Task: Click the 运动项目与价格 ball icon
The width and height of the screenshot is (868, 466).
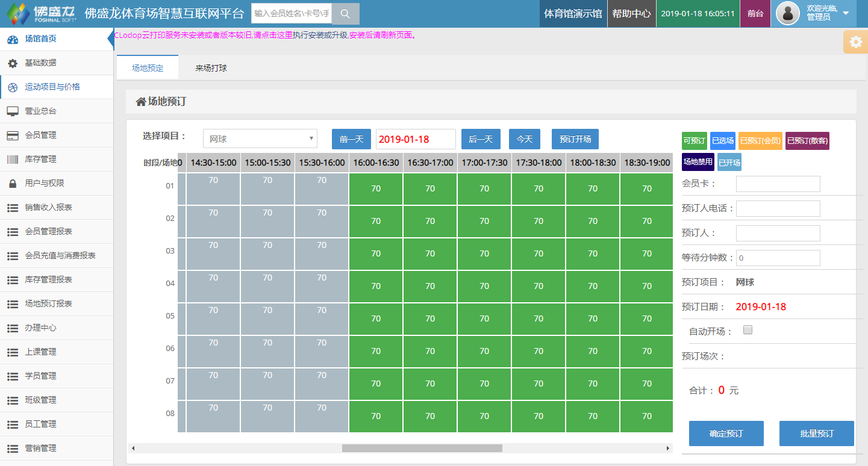Action: click(13, 87)
